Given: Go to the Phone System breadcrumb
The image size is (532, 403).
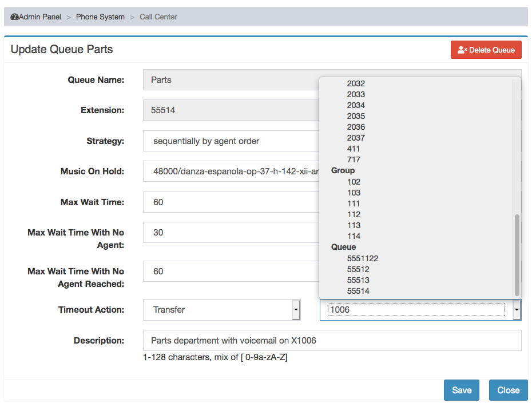Looking at the screenshot, I should (100, 17).
